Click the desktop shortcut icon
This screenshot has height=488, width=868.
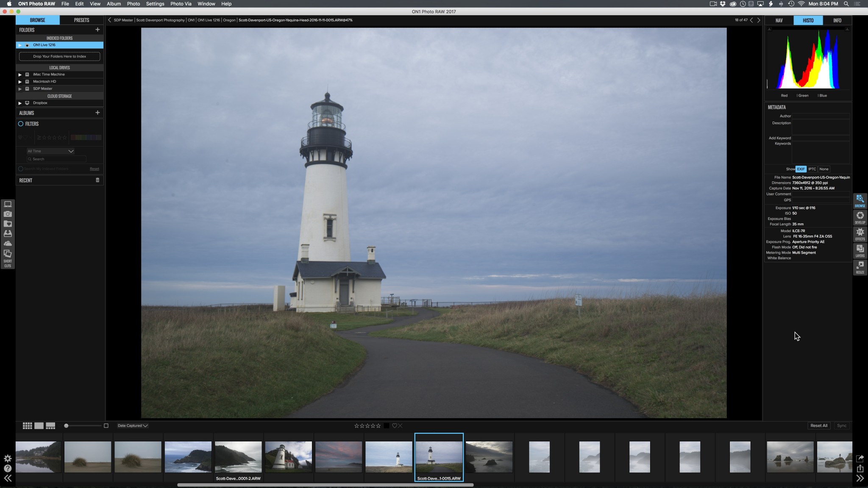pos(8,204)
